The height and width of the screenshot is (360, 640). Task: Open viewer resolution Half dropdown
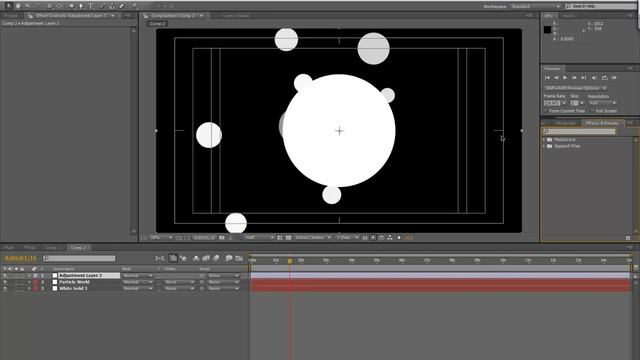pos(259,238)
